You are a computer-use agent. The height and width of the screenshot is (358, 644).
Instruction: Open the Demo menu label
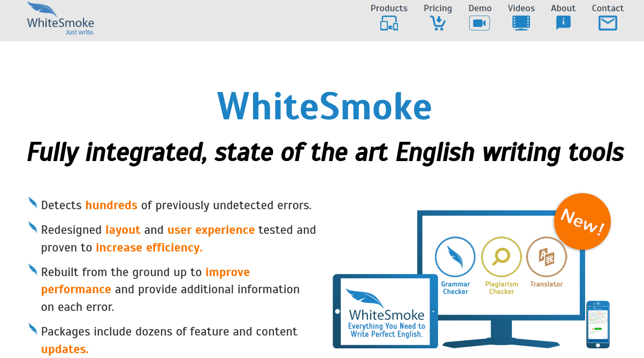click(x=480, y=8)
